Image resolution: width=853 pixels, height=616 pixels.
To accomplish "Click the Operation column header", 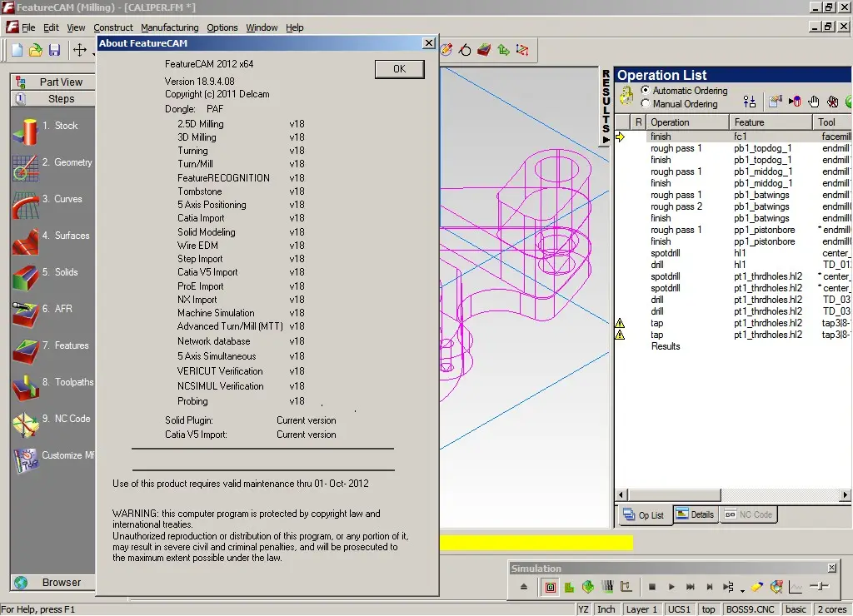I will pos(687,122).
